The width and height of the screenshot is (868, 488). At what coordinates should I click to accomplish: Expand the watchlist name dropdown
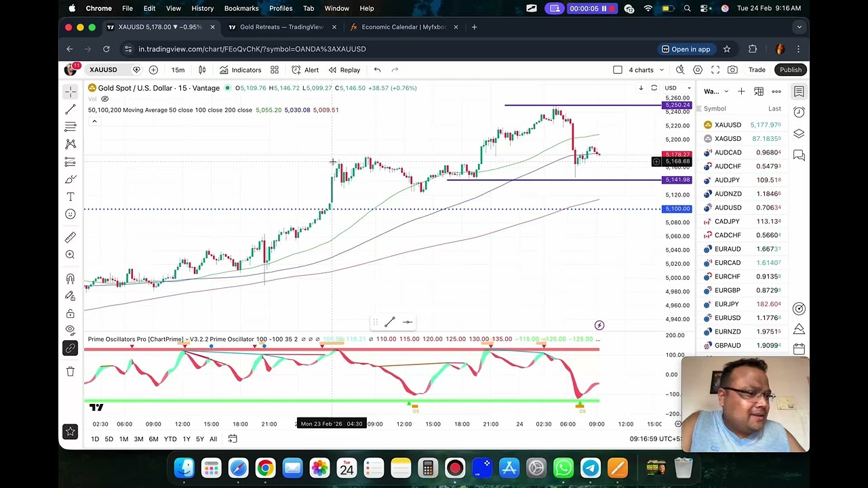point(716,91)
